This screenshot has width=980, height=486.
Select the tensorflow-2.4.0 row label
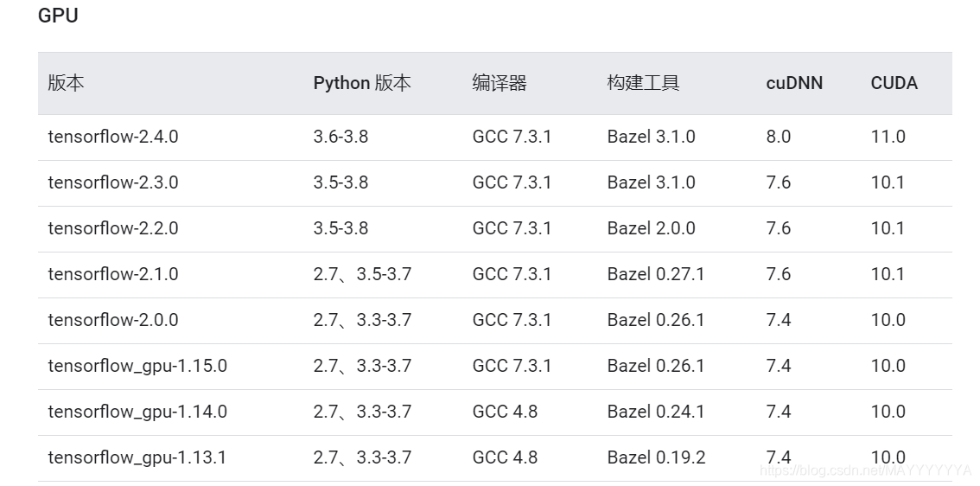click(x=113, y=137)
